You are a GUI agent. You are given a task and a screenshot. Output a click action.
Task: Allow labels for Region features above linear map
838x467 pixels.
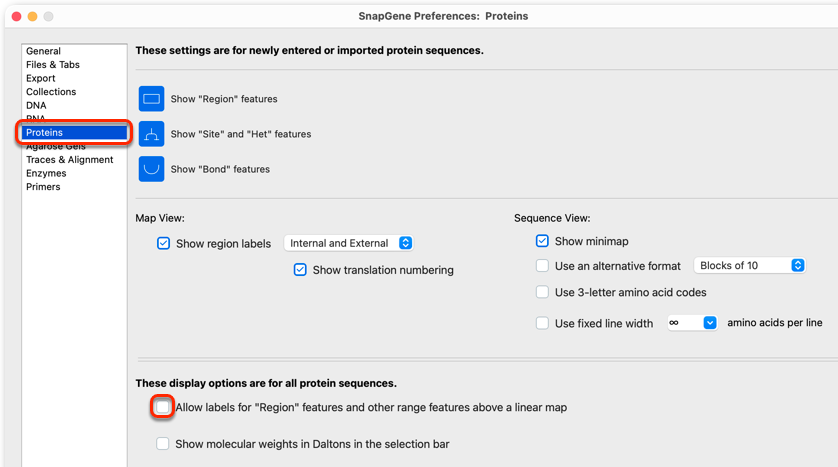tap(162, 407)
